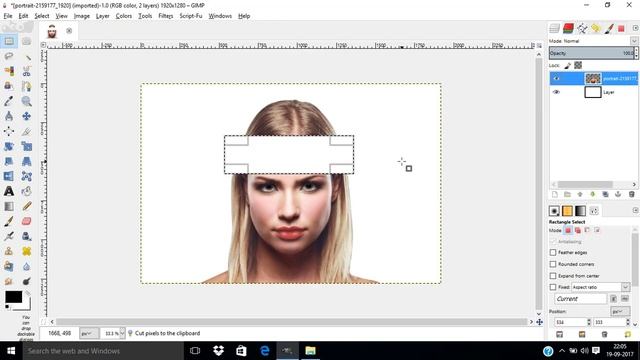The image size is (640, 360).
Task: Select the Rectangle Select tool in toolbox
Action: coord(9,41)
